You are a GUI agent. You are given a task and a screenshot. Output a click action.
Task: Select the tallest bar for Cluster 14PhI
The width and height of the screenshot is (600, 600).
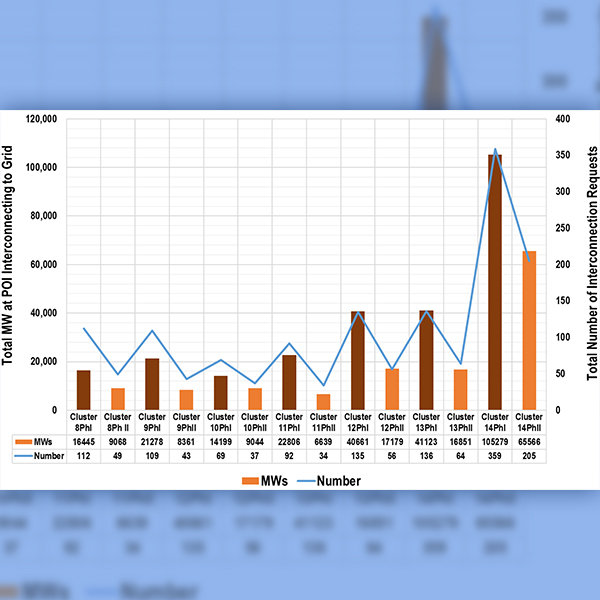tap(495, 282)
